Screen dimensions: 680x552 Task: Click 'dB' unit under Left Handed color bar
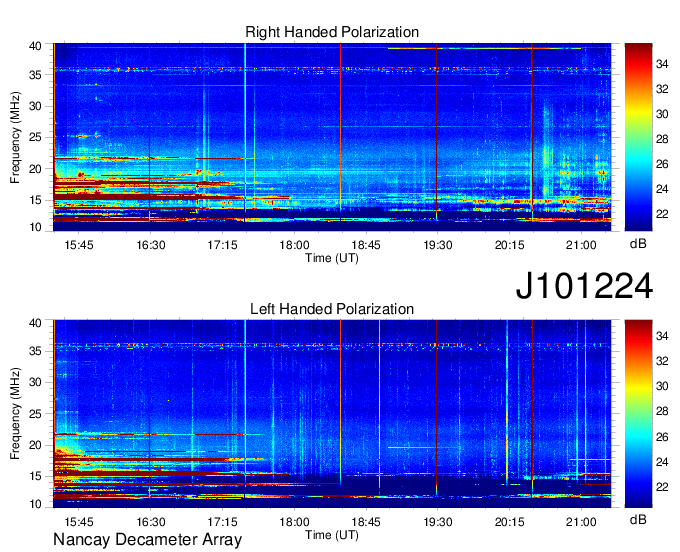[x=638, y=519]
